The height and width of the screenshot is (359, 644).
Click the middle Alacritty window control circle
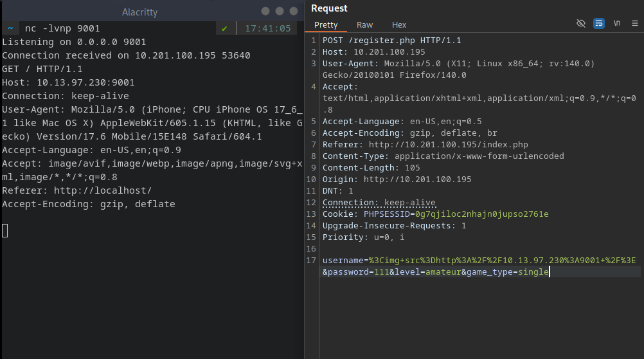tap(279, 12)
